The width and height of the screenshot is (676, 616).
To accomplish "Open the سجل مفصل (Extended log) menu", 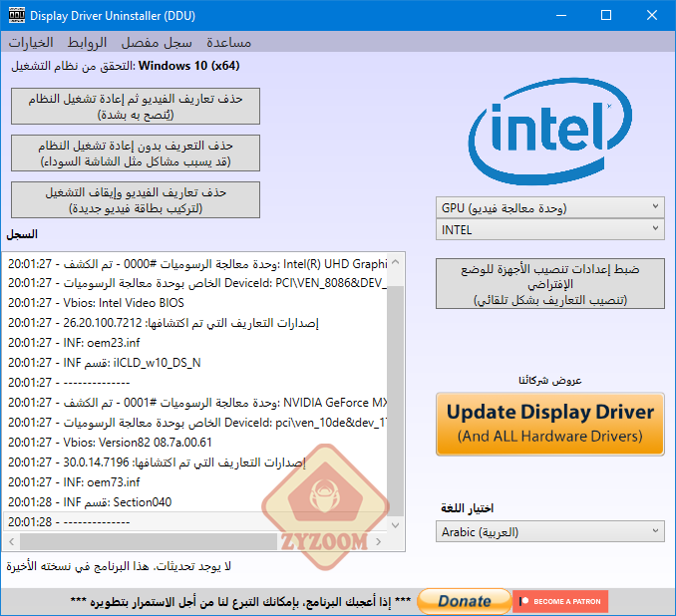I will click(157, 42).
